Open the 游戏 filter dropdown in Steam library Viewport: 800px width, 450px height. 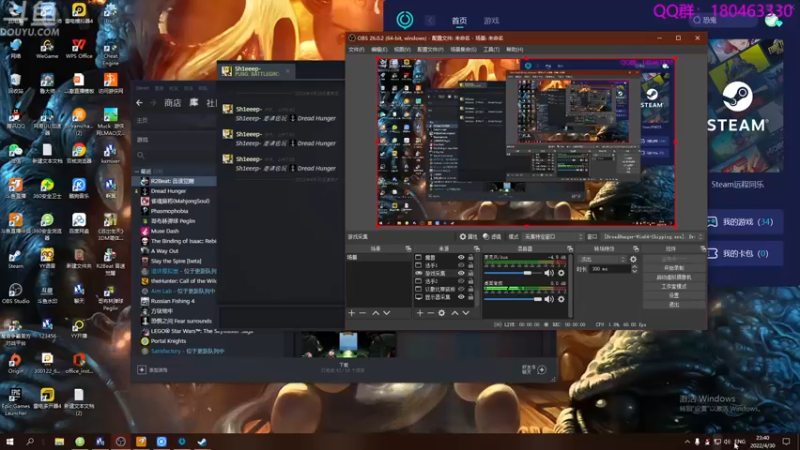click(174, 139)
